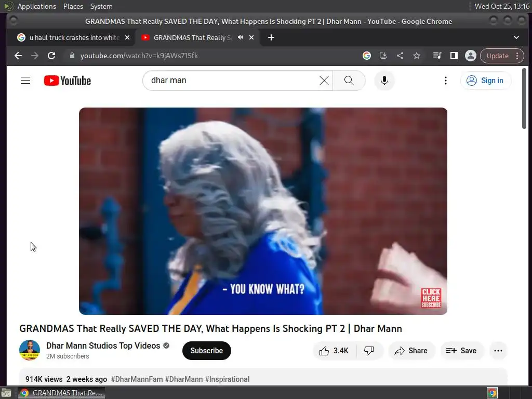This screenshot has height=399, width=532.
Task: Mute the tab via its speaker icon
Action: (240, 37)
